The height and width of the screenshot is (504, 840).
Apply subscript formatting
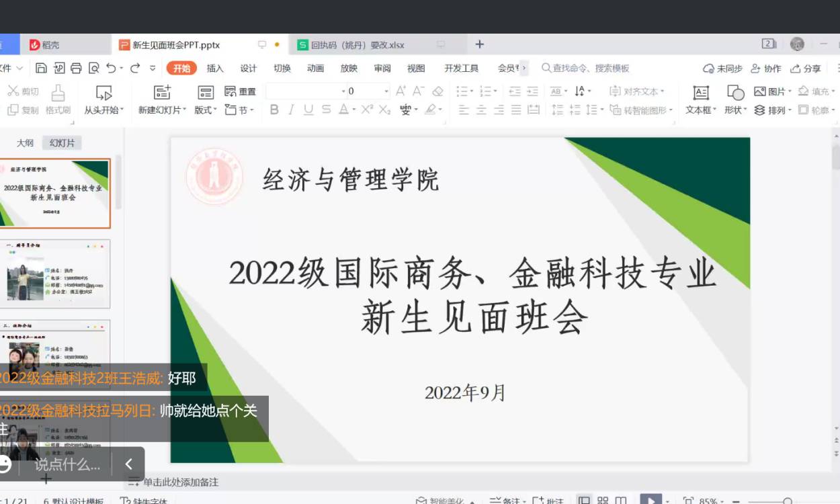point(384,110)
